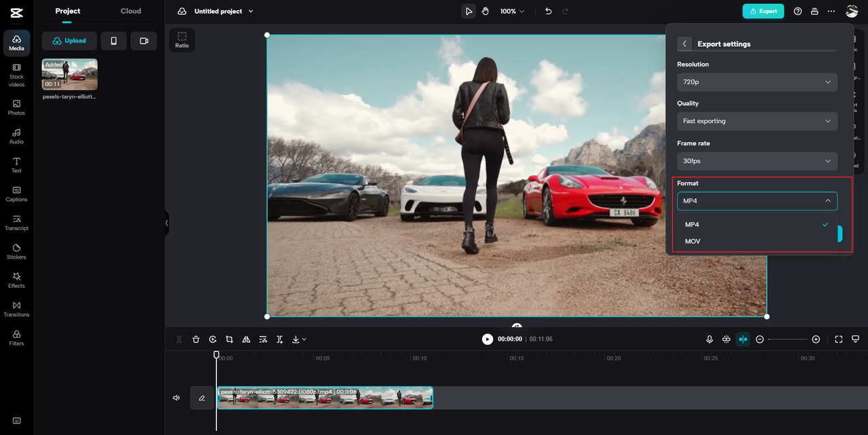Image resolution: width=868 pixels, height=435 pixels.
Task: Collapse the left media panel arrow
Action: pos(167,223)
